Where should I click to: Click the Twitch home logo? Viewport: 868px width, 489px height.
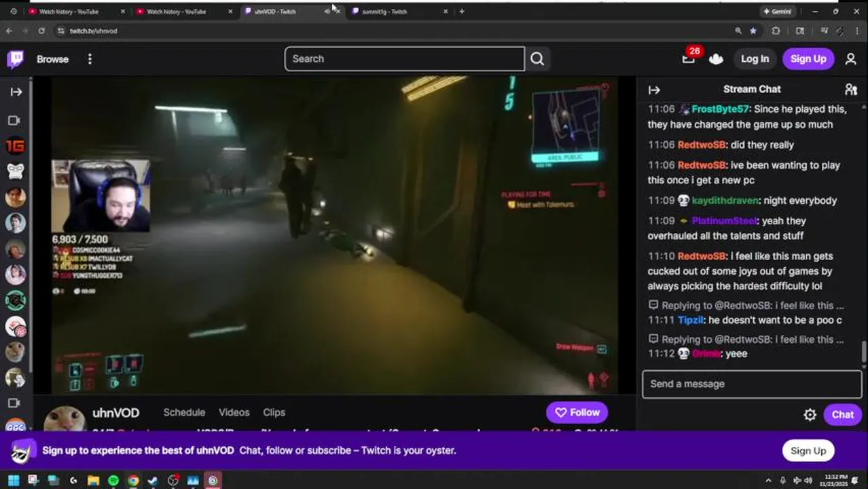(x=16, y=59)
